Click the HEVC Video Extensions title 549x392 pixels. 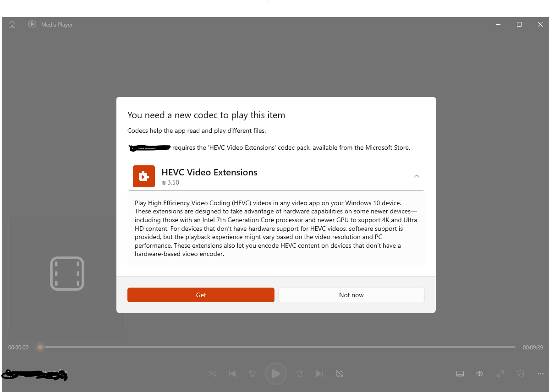point(209,172)
